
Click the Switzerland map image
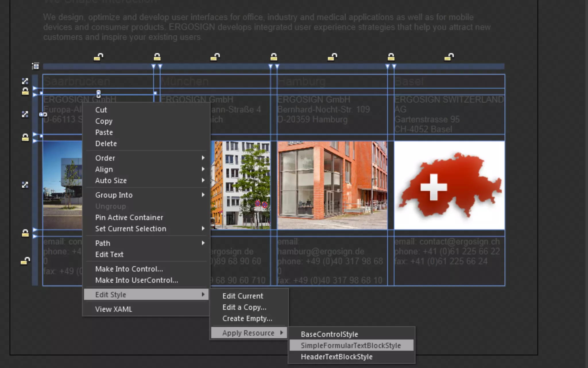coord(449,185)
